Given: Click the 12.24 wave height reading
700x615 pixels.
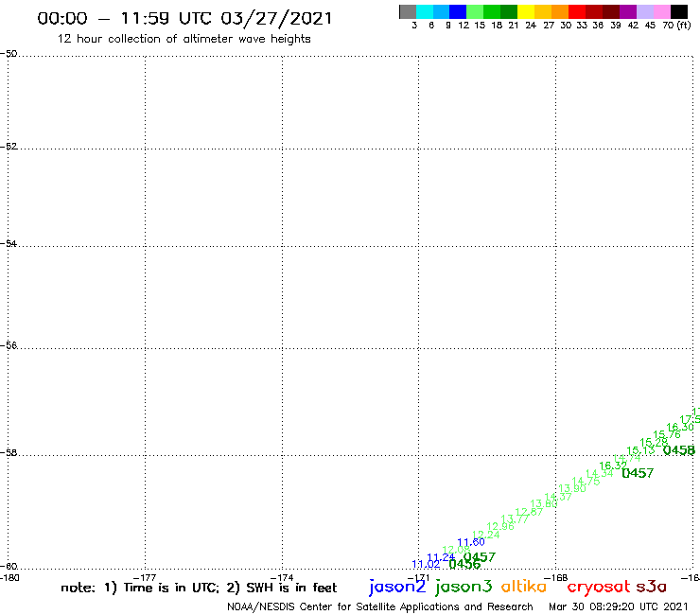Looking at the screenshot, I should (485, 535).
